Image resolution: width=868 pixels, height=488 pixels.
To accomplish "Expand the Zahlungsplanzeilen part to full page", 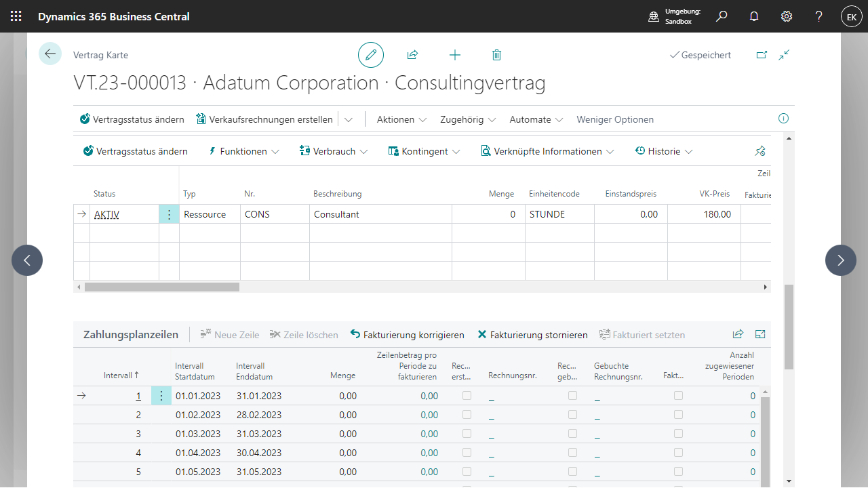I will coord(760,334).
